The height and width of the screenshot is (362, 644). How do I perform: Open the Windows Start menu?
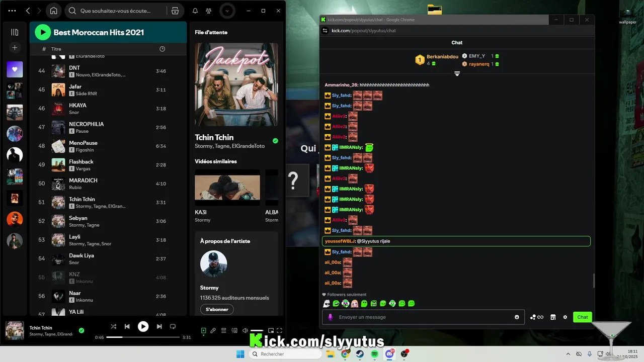click(240, 354)
